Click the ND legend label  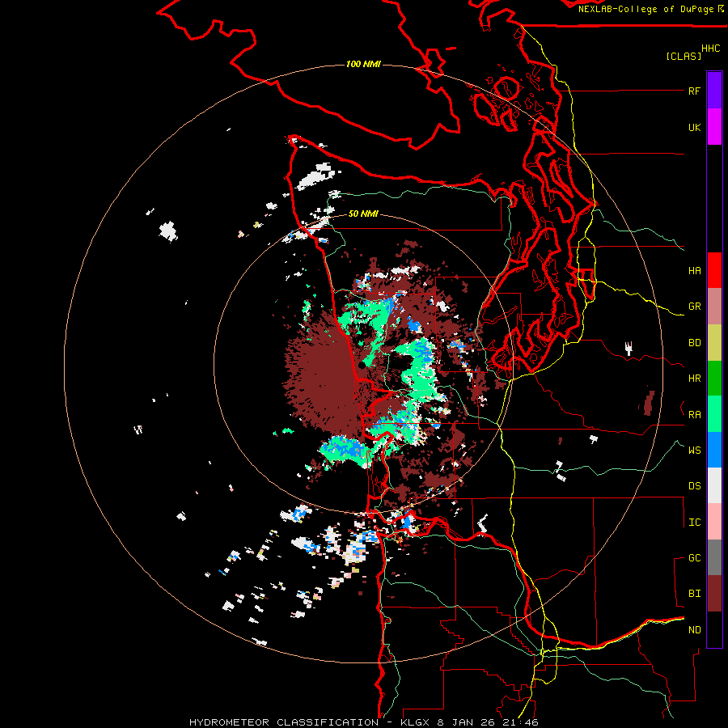[x=694, y=630]
